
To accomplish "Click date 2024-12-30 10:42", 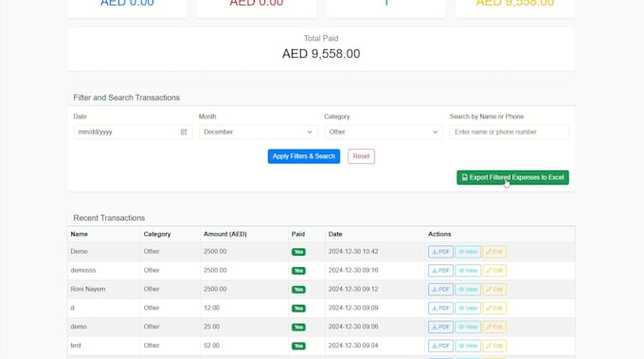I will point(353,251).
